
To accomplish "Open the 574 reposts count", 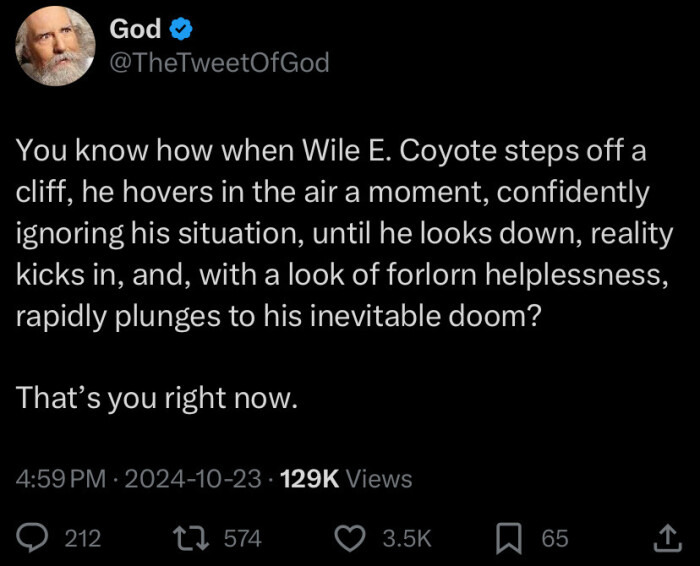I will tap(242, 539).
